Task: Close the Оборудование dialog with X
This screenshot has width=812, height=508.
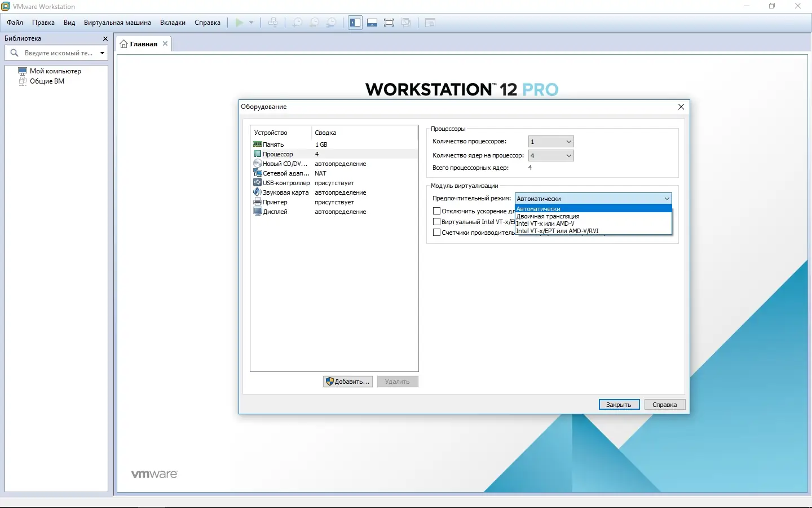Action: pos(681,107)
